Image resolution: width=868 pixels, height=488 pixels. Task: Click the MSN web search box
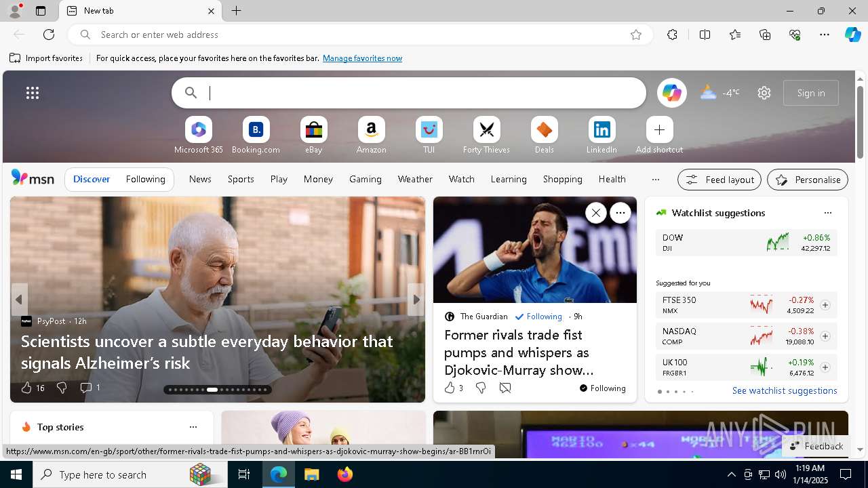[409, 93]
